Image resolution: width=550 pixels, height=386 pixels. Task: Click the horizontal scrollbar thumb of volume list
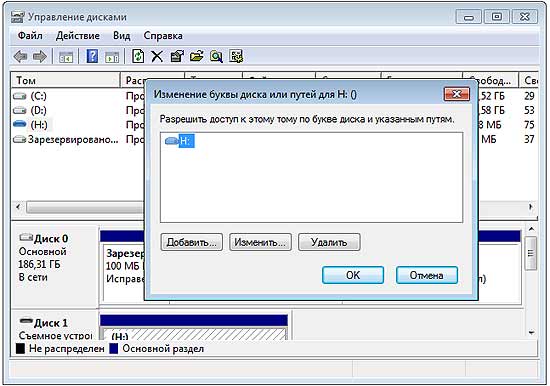(86, 207)
